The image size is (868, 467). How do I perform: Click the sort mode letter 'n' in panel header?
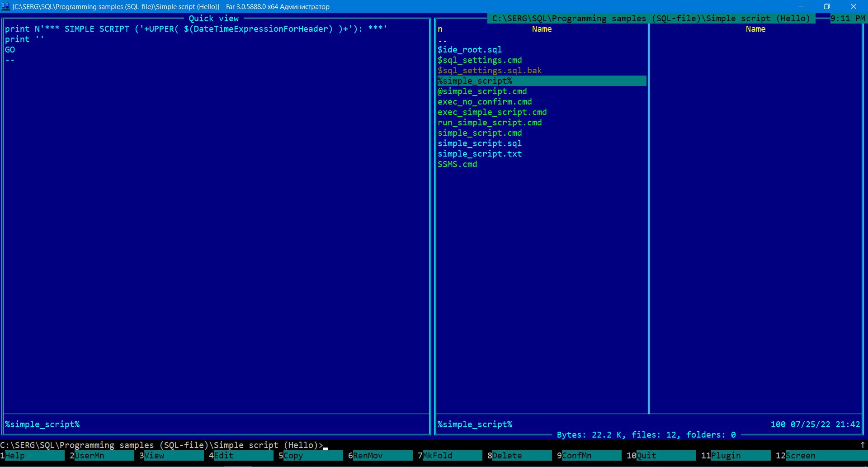[x=440, y=29]
